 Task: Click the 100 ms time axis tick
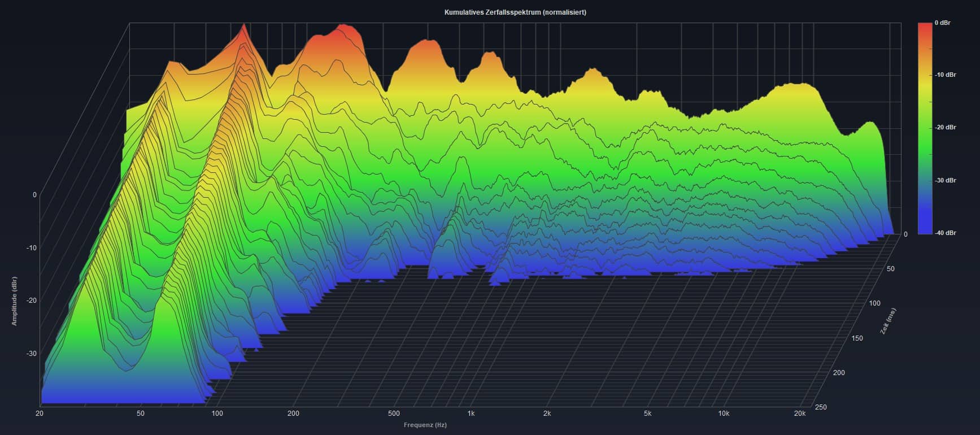[874, 303]
